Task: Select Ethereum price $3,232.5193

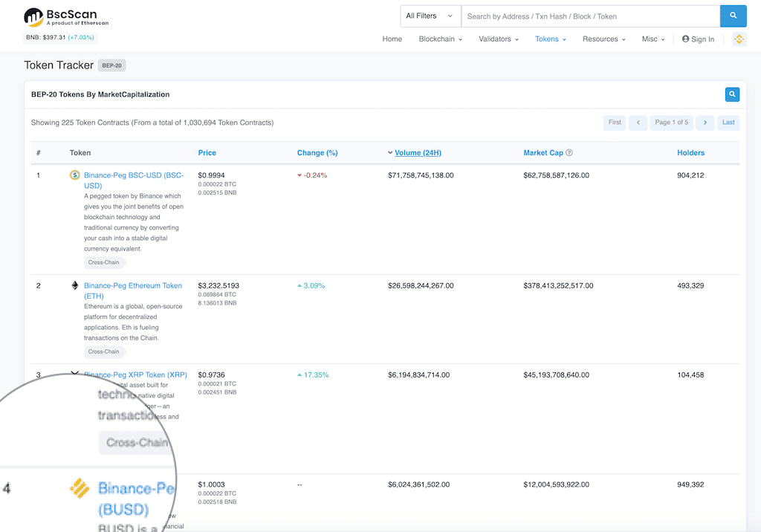Action: pyautogui.click(x=218, y=285)
